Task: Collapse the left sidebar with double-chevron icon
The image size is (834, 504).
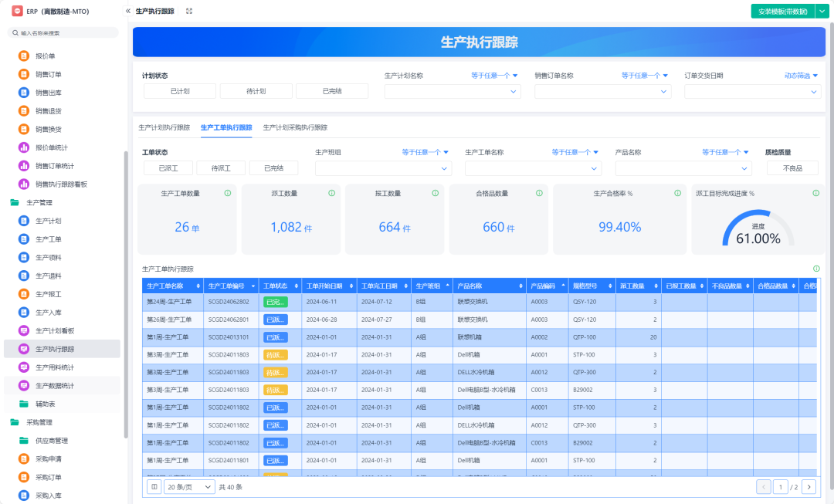Action: [x=127, y=12]
